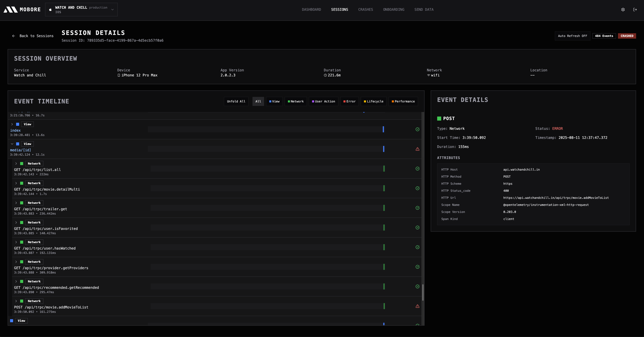Click the logout icon in header

point(635,10)
